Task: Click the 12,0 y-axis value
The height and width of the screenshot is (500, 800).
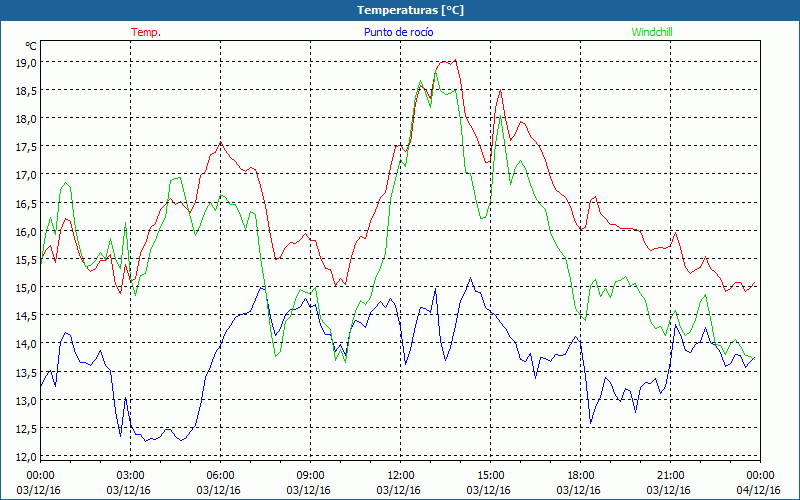Action: [27, 457]
